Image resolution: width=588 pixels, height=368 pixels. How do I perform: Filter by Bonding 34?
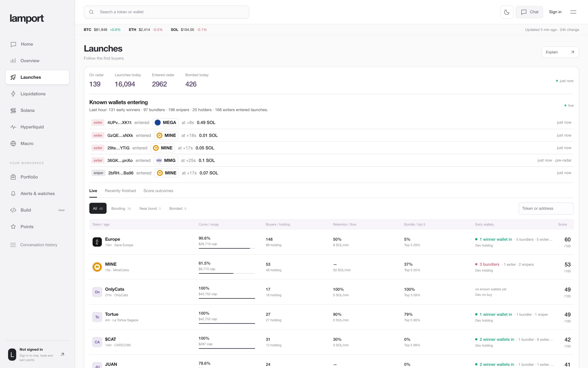(121, 208)
